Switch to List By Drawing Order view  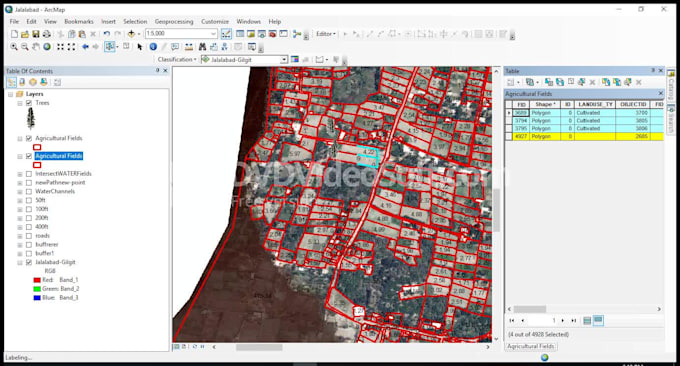click(x=12, y=82)
